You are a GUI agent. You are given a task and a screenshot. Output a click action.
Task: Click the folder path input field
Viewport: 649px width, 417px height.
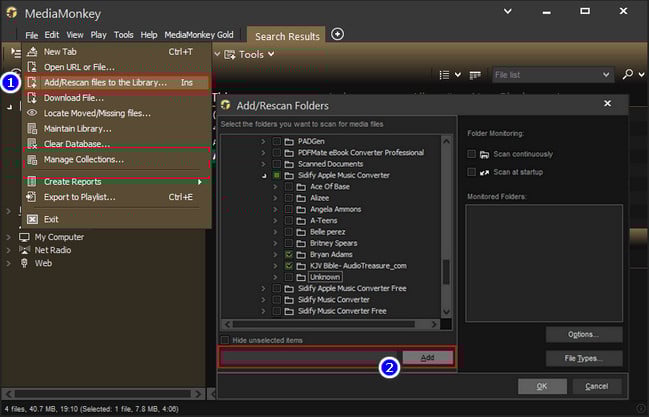click(310, 357)
